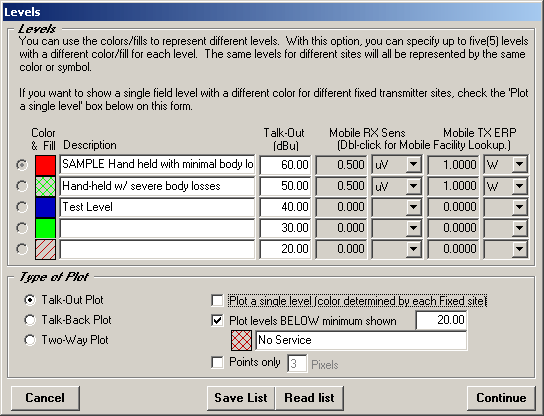Click the red color swatch for first level
Screen dimensions: 544x416
tap(45, 165)
